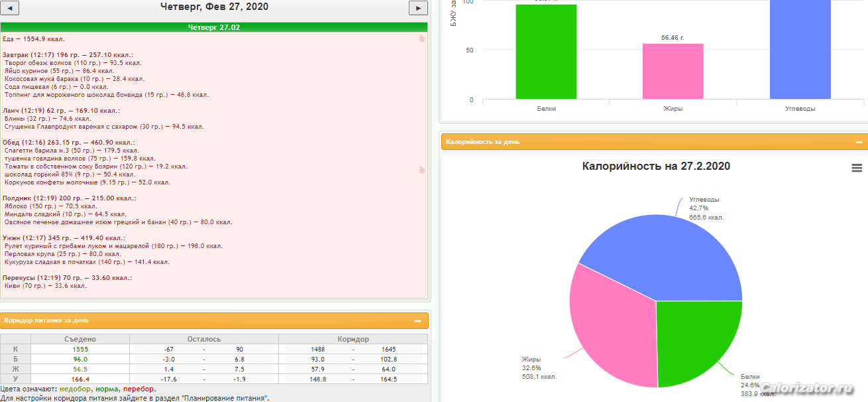
Task: Click the green Белки bar in chart
Action: coord(546,53)
